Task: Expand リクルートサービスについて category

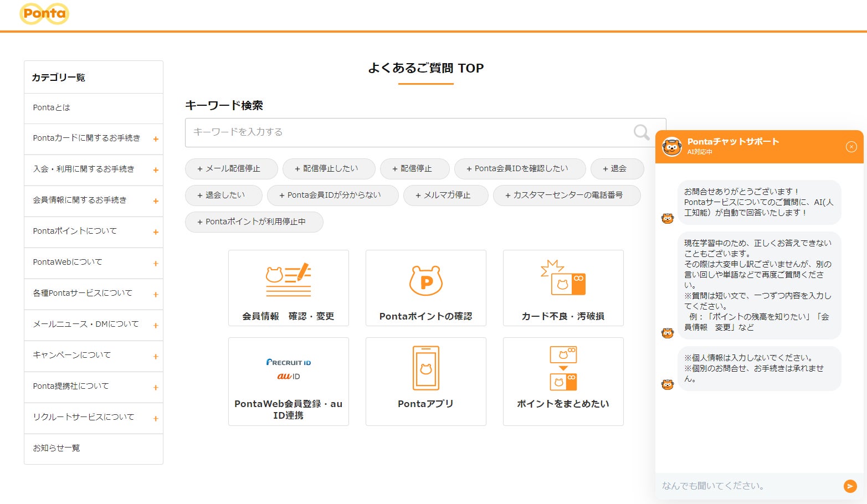Action: click(93, 418)
